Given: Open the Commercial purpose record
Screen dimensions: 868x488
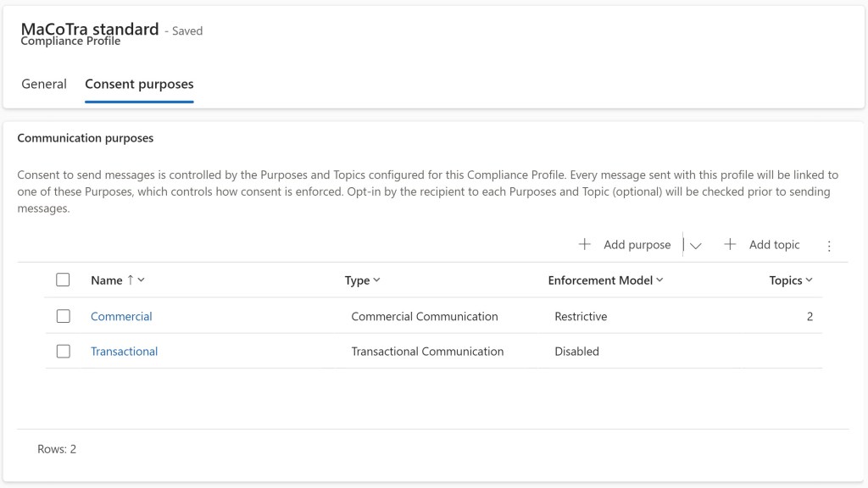Looking at the screenshot, I should tap(121, 316).
